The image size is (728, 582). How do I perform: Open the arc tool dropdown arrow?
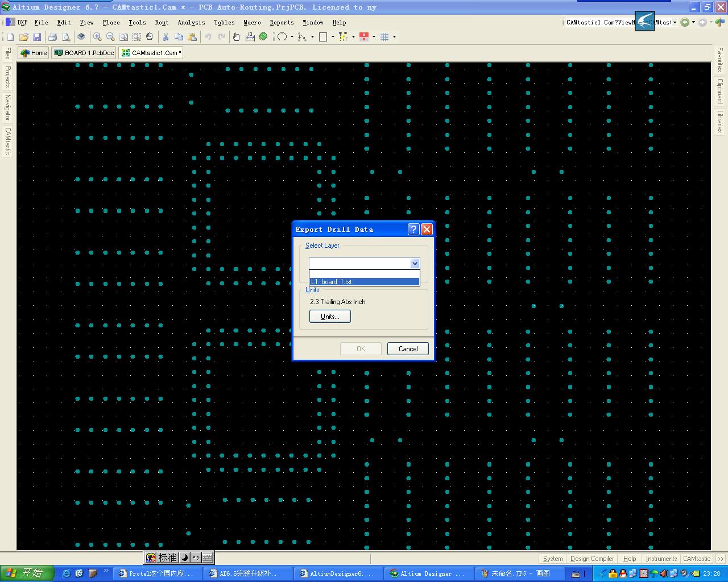[x=292, y=37]
